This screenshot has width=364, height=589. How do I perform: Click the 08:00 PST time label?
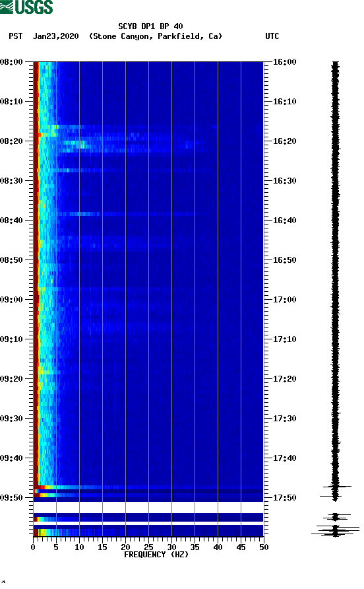[x=11, y=62]
